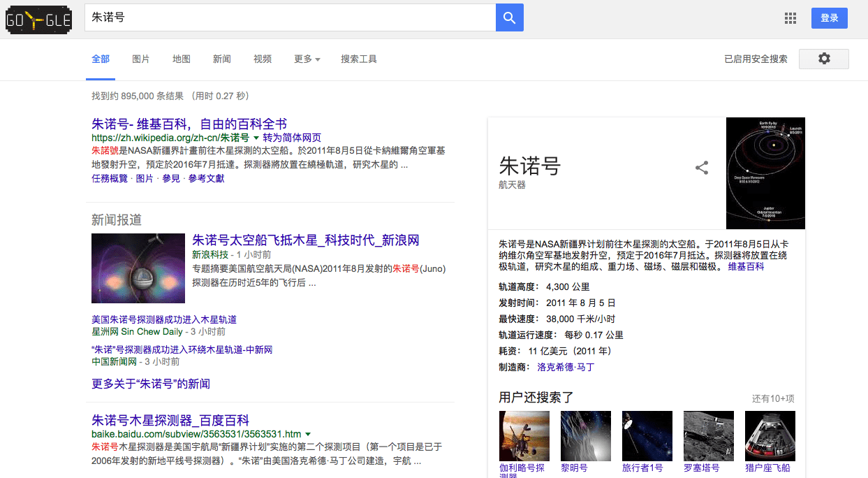Image resolution: width=868 pixels, height=478 pixels.
Task: Click the Google doodle logo
Action: (x=38, y=19)
